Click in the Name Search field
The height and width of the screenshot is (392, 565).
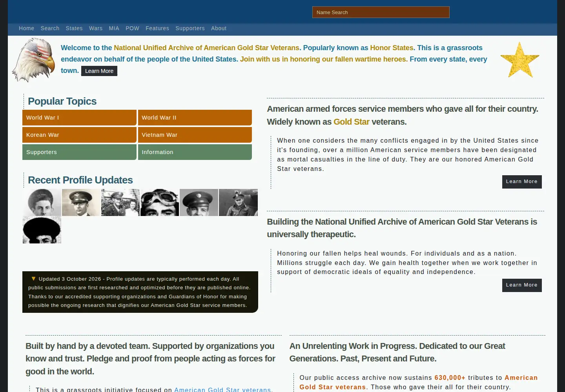(381, 12)
